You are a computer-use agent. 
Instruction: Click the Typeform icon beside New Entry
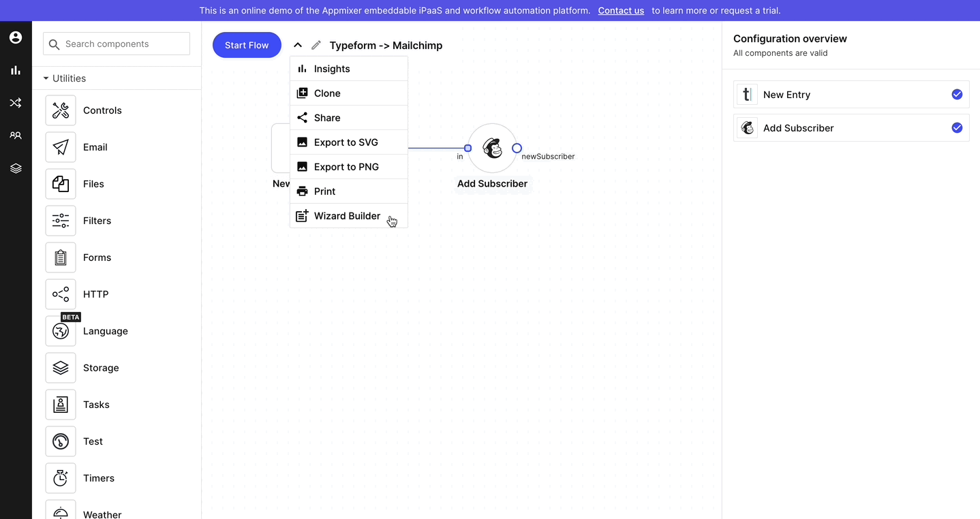[748, 95]
